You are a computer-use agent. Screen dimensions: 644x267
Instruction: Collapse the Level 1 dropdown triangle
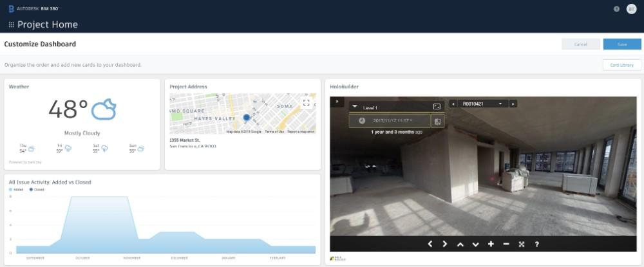click(355, 106)
